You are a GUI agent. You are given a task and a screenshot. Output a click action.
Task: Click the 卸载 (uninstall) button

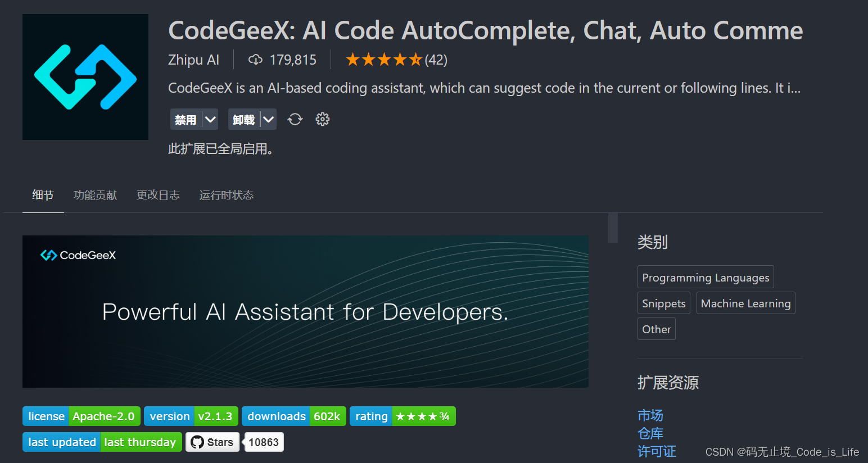244,119
